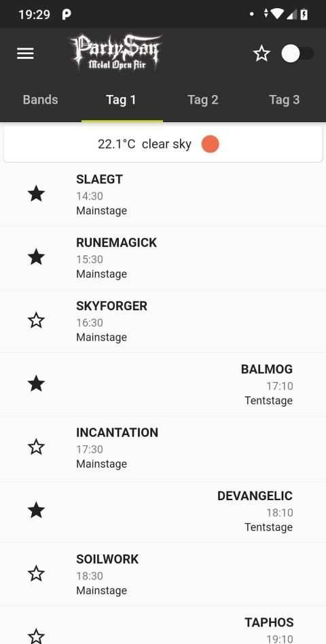This screenshot has width=326, height=644.
Task: Click the star beside TAPHOS
Action: click(36, 636)
